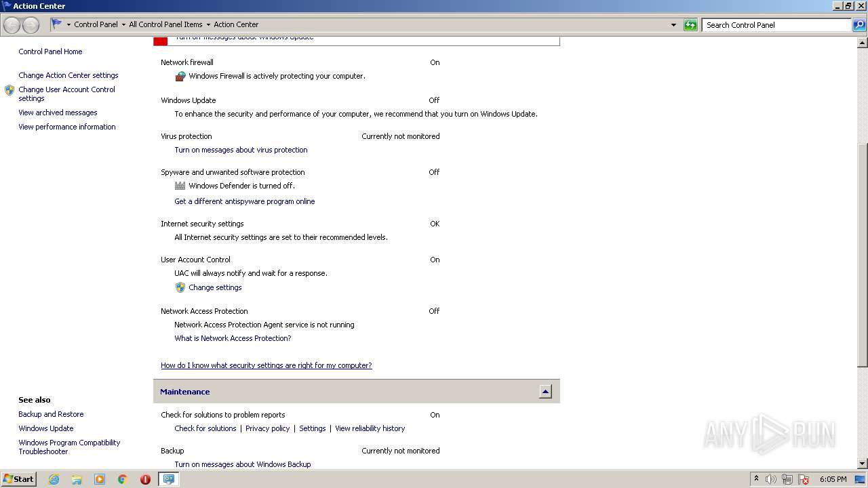Click the vertical scrollbar up arrow
The height and width of the screenshot is (488, 868).
pos(863,43)
